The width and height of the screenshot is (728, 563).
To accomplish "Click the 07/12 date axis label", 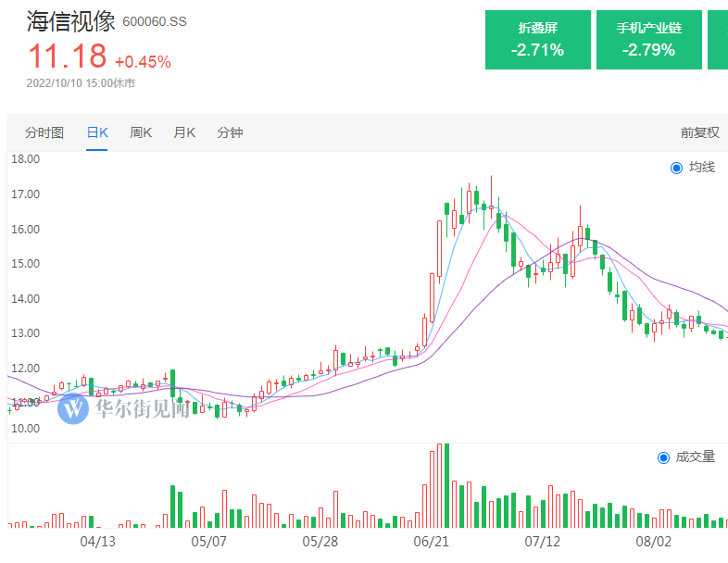I will click(542, 542).
